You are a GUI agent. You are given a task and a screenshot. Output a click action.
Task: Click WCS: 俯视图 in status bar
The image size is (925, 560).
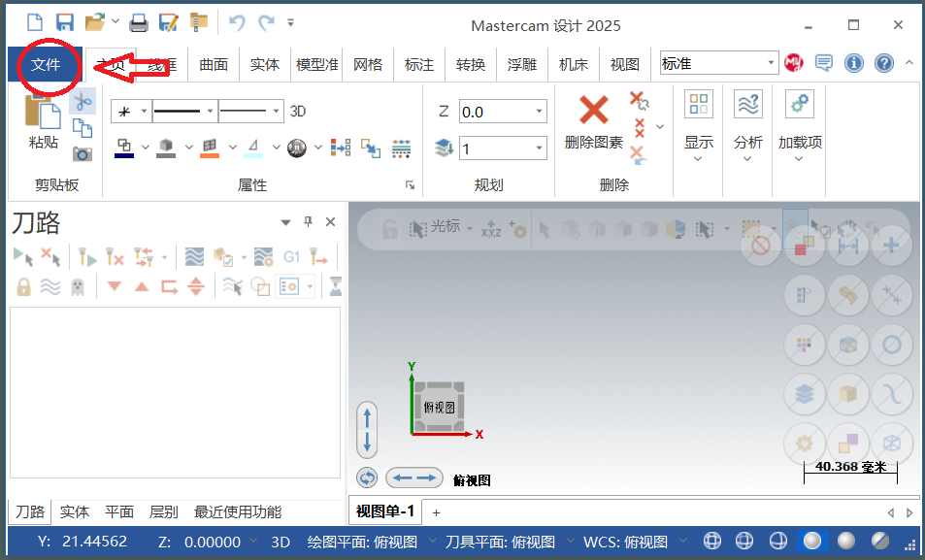625,542
